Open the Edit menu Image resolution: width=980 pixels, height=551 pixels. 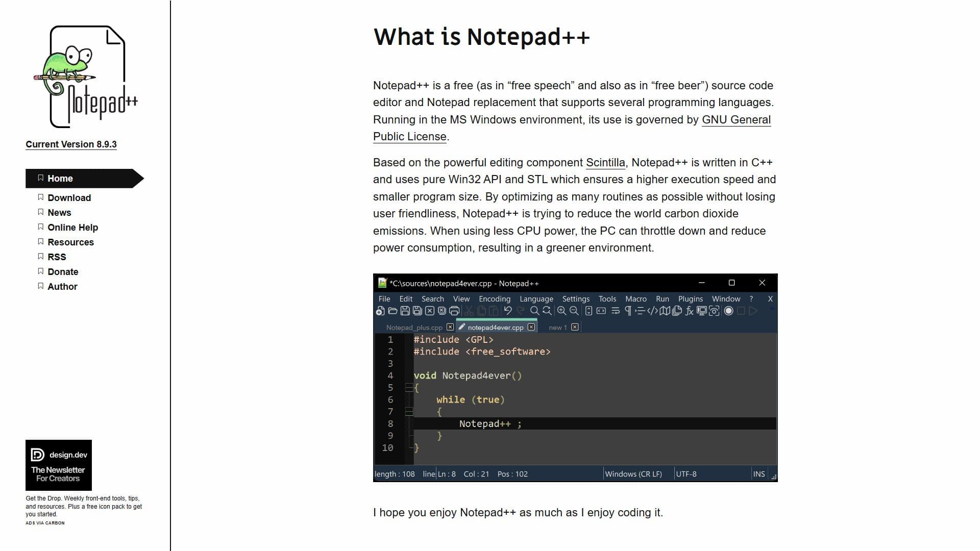(x=406, y=299)
